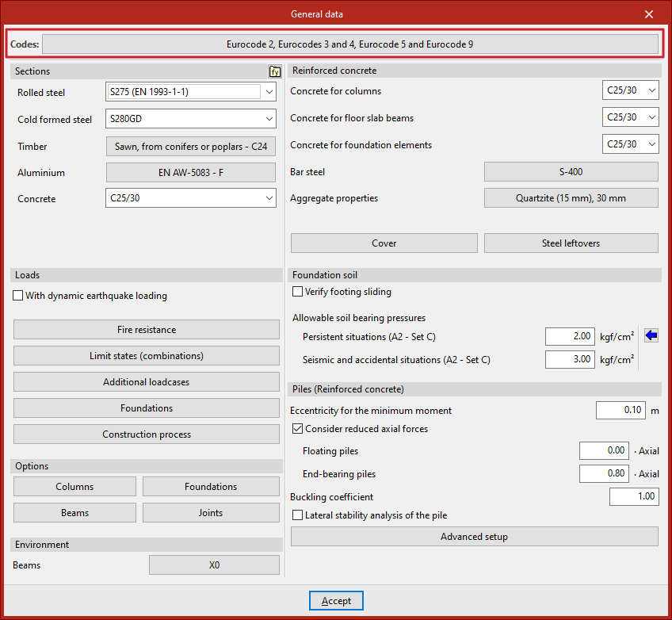Viewport: 672px width, 620px height.
Task: Open the Rolled steel dropdown
Action: pos(269,92)
